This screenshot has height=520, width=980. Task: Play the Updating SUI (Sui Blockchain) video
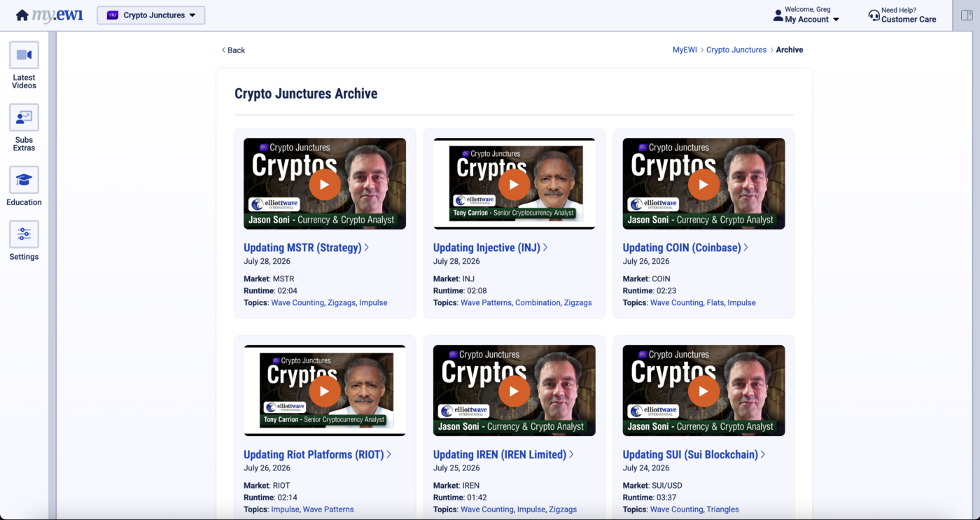703,391
